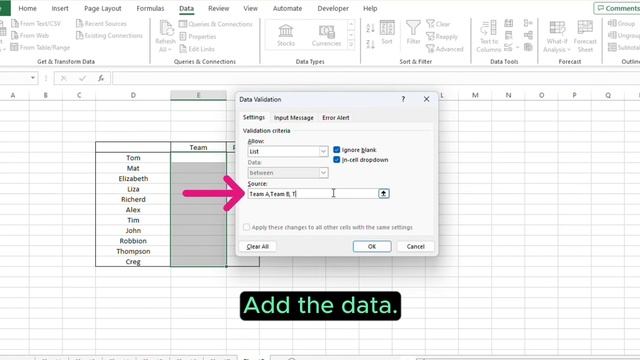Open Recent Sources
Viewport: 640px width, 360px height.
pyautogui.click(x=101, y=24)
